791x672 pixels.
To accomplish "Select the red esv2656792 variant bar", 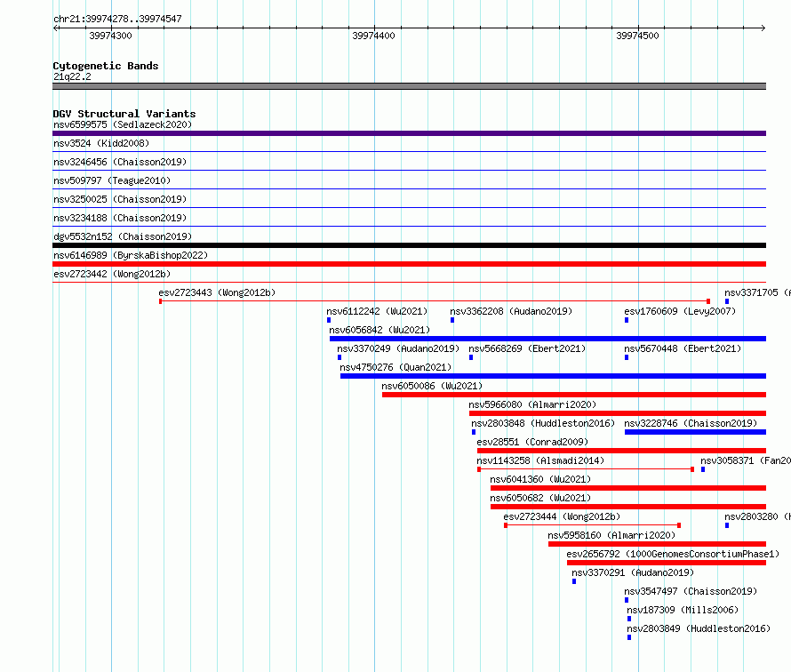I will tap(667, 563).
